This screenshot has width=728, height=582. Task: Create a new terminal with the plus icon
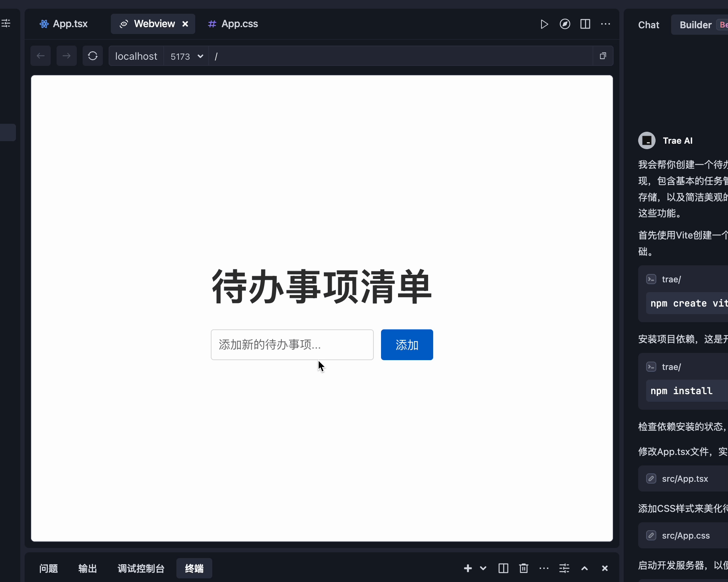(468, 568)
